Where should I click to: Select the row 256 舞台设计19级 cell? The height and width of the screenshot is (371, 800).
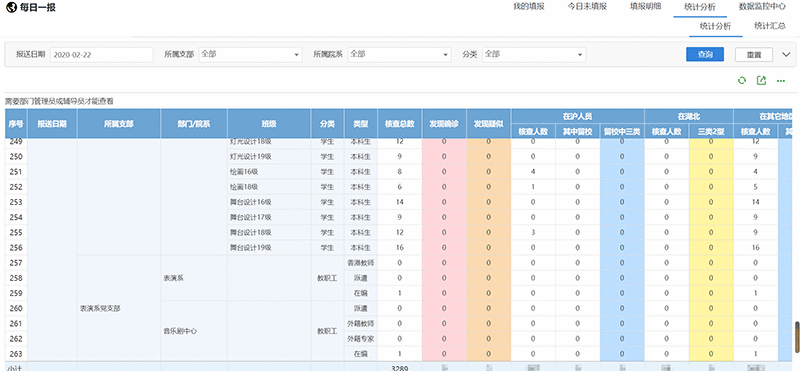pos(269,248)
